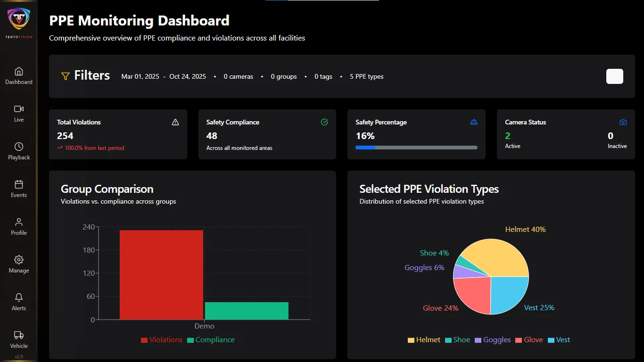
Task: Click the Camera Status card
Action: click(x=566, y=134)
